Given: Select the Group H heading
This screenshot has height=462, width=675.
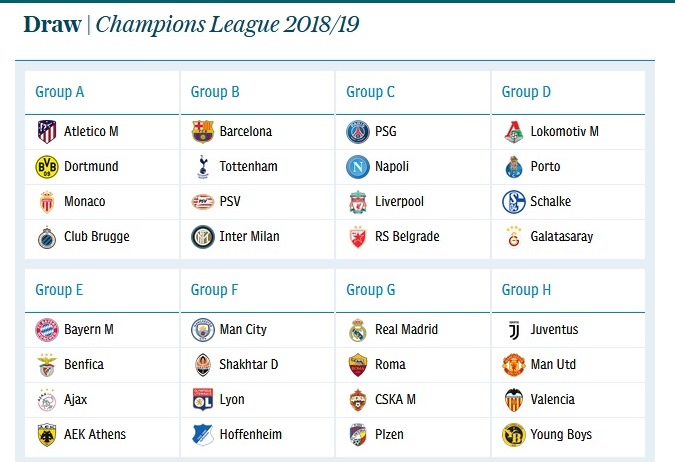Looking at the screenshot, I should (x=526, y=290).
